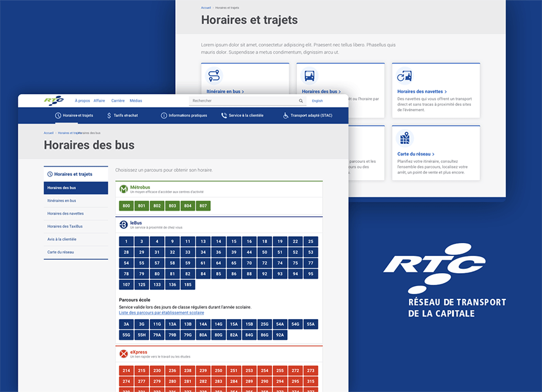The image size is (542, 392).
Task: Open Avis à la clientèle in the sidebar
Action: click(x=76, y=239)
